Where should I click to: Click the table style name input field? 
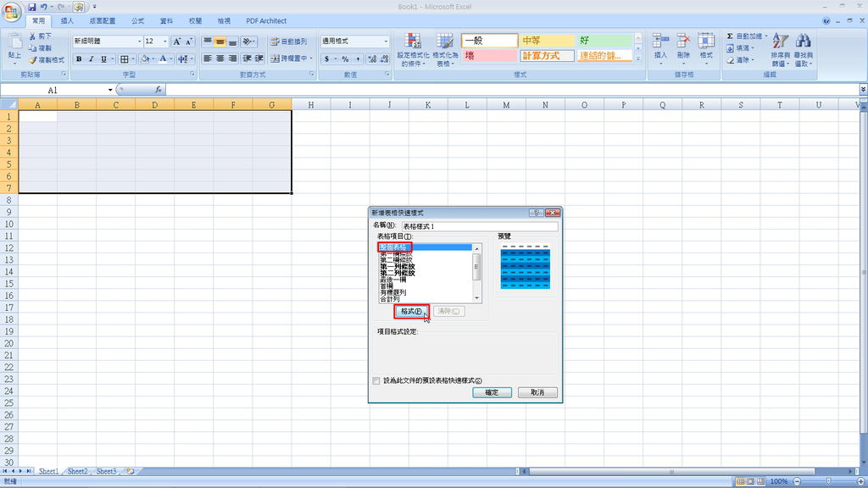click(x=480, y=226)
